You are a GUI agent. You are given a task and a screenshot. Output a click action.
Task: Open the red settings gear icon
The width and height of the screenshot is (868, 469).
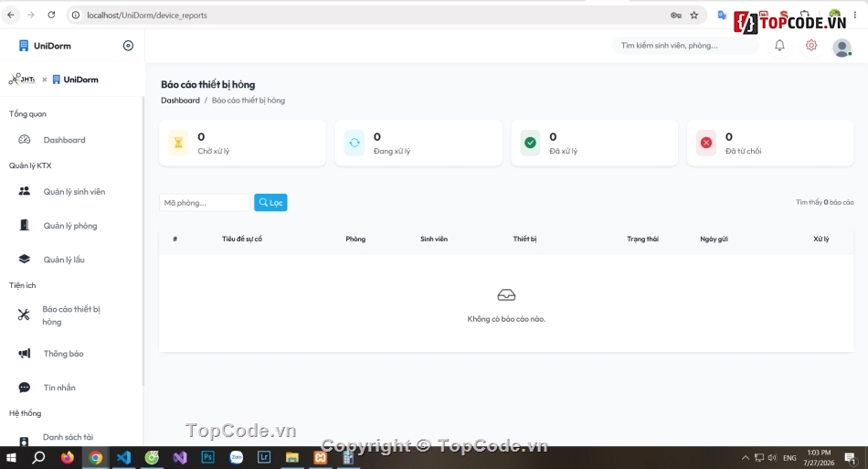tap(811, 46)
